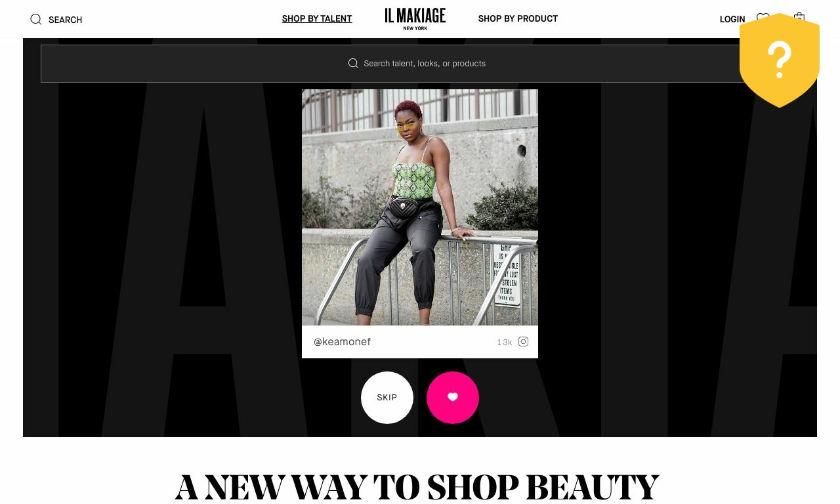Open the @keamonef handle link
The width and height of the screenshot is (840, 504).
(342, 342)
